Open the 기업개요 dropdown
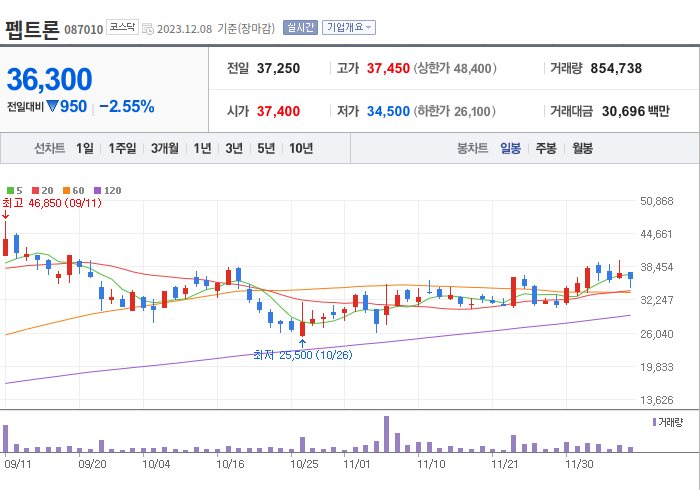The image size is (700, 490). (349, 28)
